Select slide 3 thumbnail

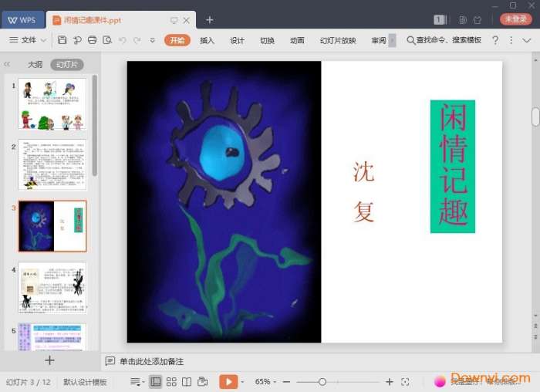[52, 226]
